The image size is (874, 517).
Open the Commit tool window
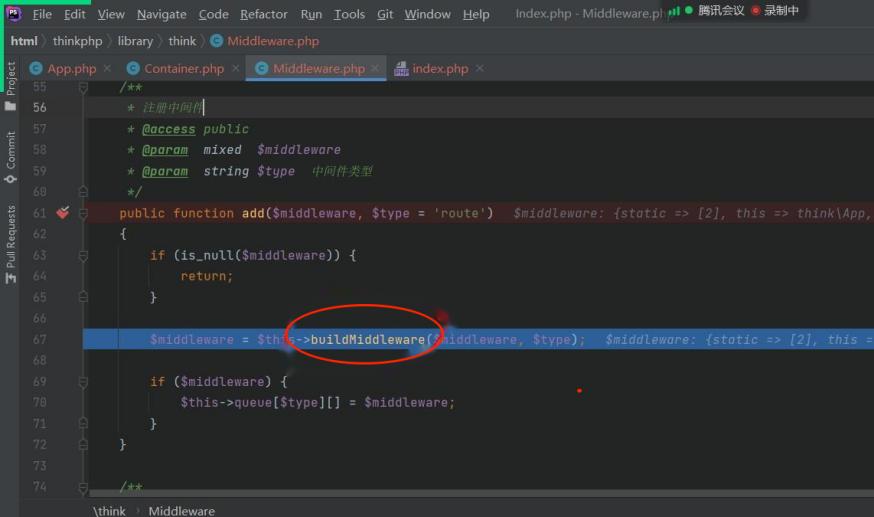pyautogui.click(x=11, y=157)
